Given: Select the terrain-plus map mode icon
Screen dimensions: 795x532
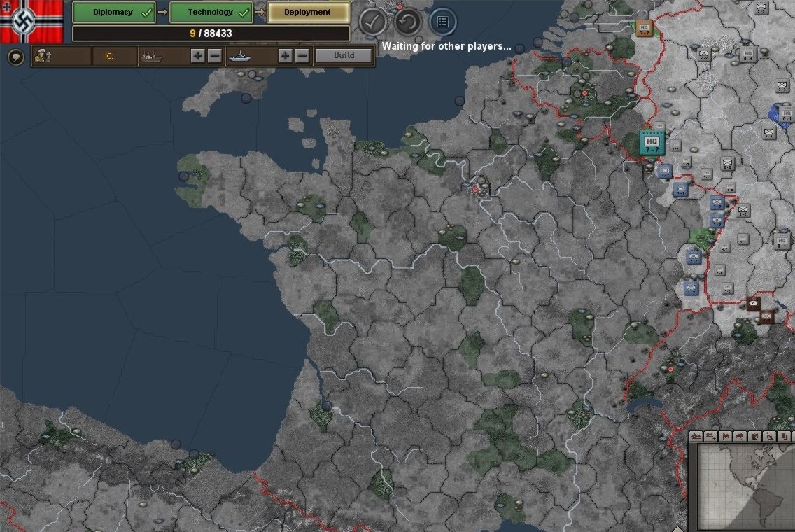Looking at the screenshot, I should [x=710, y=436].
